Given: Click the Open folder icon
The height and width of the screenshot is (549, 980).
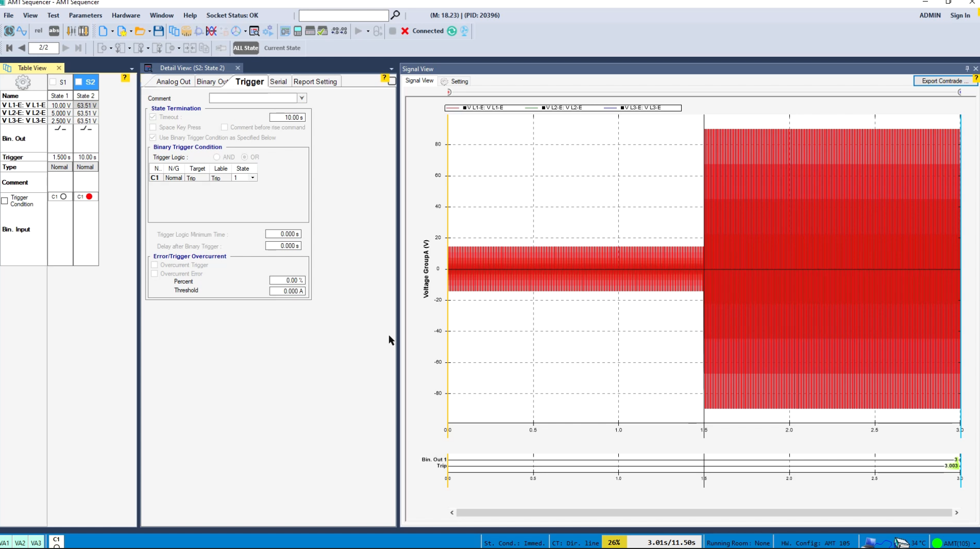Looking at the screenshot, I should coord(139,31).
